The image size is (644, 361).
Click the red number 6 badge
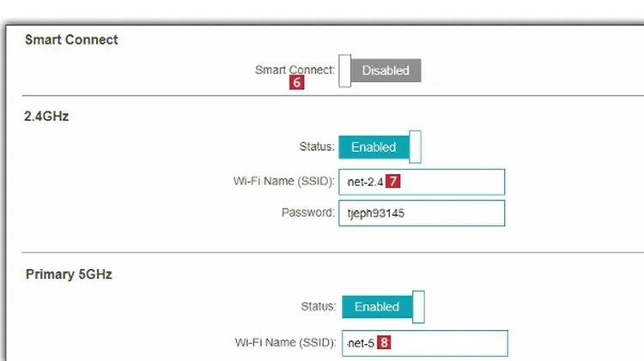pos(297,83)
